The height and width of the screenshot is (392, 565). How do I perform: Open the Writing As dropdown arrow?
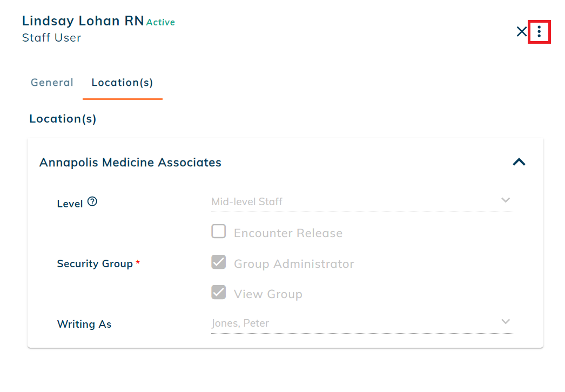coord(506,321)
